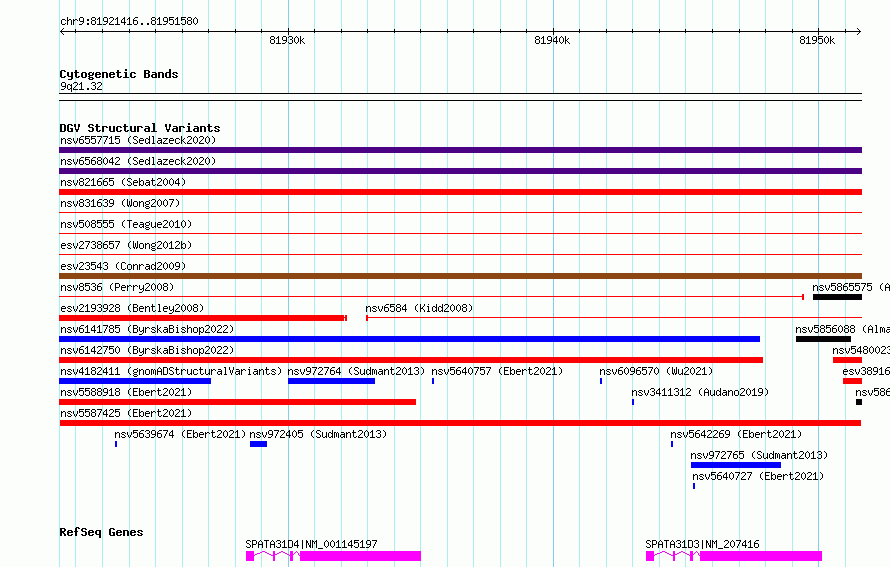Select nsv5642269 (Ebert2021) label
The width and height of the screenshot is (890, 567).
click(x=736, y=434)
